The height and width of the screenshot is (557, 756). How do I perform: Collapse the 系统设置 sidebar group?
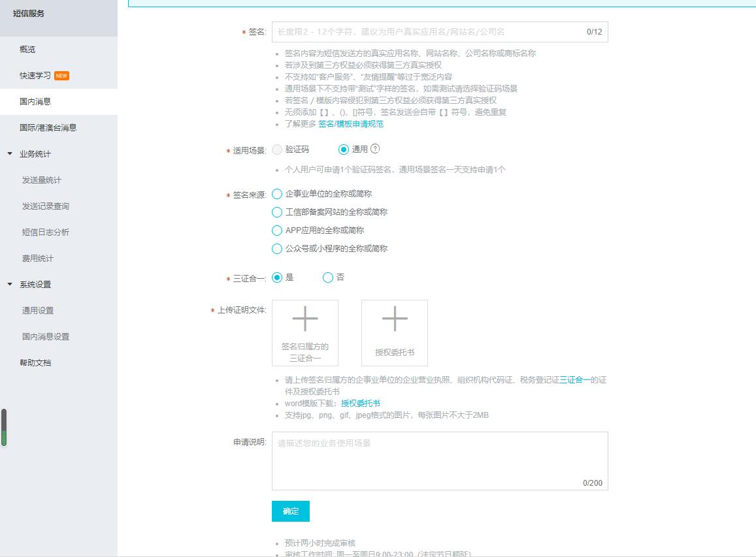10,284
